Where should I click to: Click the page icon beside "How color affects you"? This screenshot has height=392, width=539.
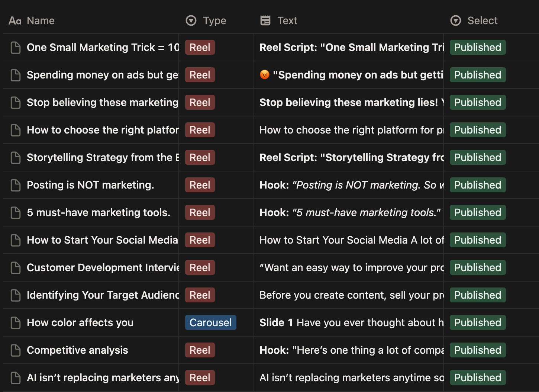[x=15, y=322]
